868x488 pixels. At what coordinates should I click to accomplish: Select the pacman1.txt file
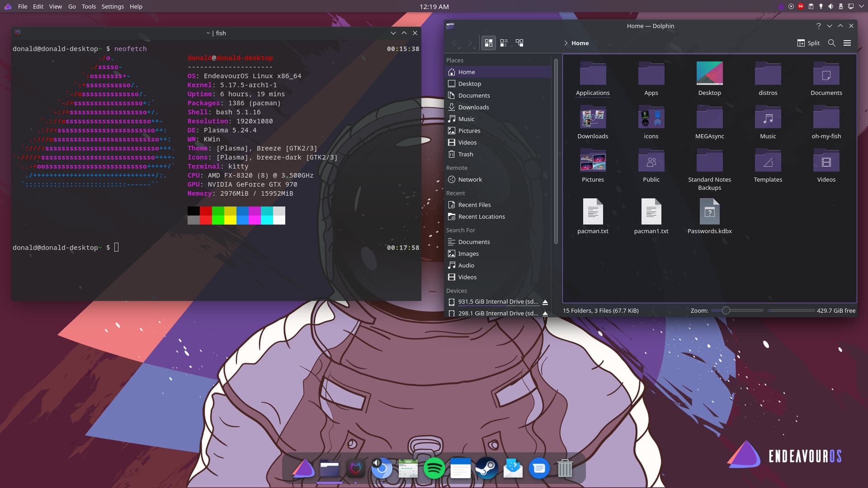[651, 216]
